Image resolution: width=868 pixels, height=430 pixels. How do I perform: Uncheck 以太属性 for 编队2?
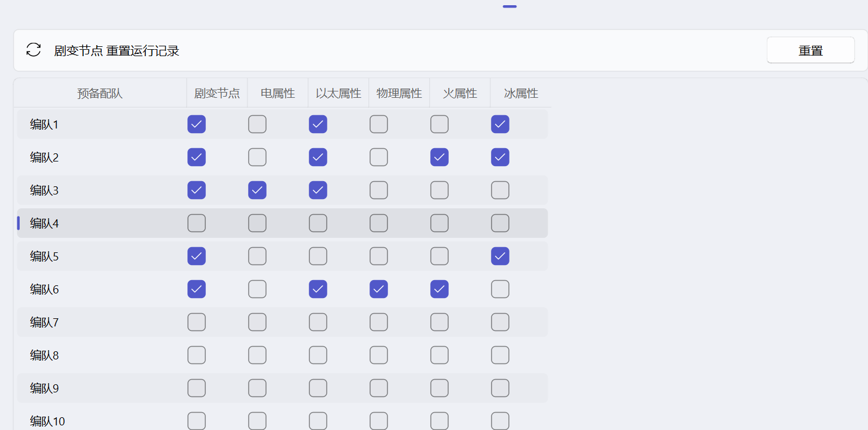318,157
